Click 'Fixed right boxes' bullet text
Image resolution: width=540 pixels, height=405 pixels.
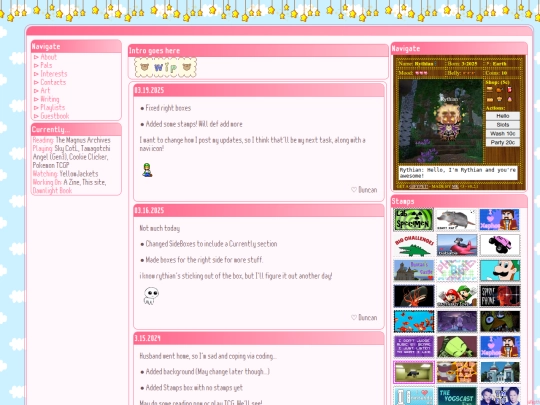168,108
